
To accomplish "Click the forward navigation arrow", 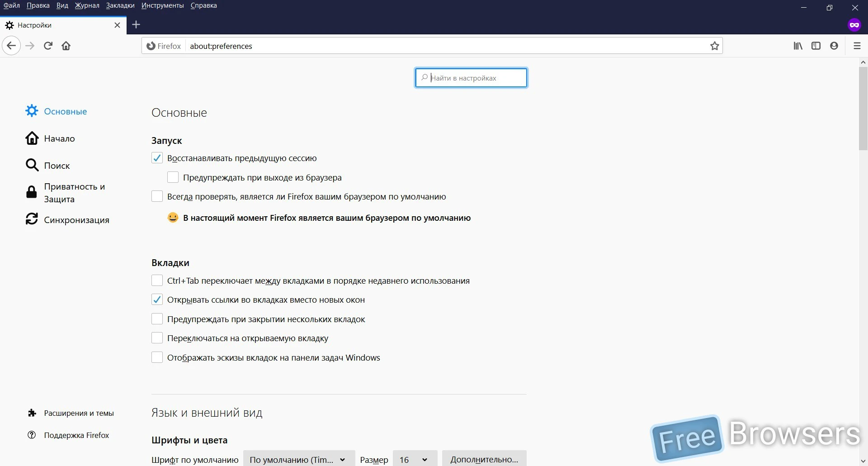I will [30, 46].
